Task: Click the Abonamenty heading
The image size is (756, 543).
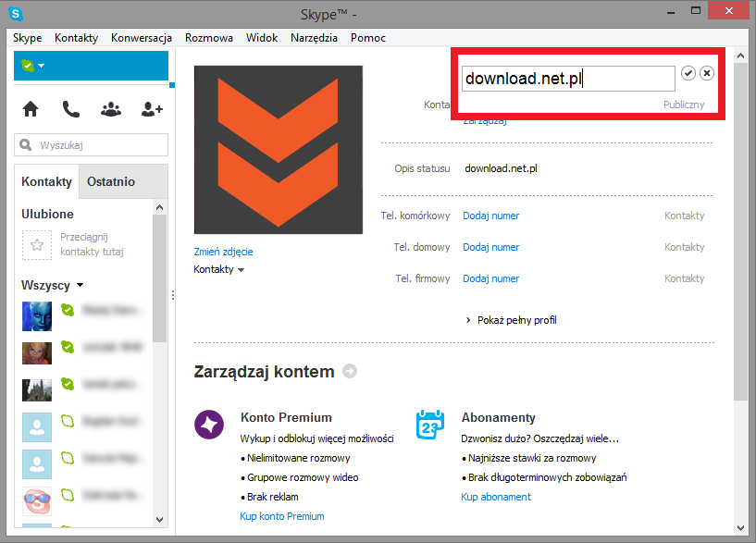Action: (498, 417)
